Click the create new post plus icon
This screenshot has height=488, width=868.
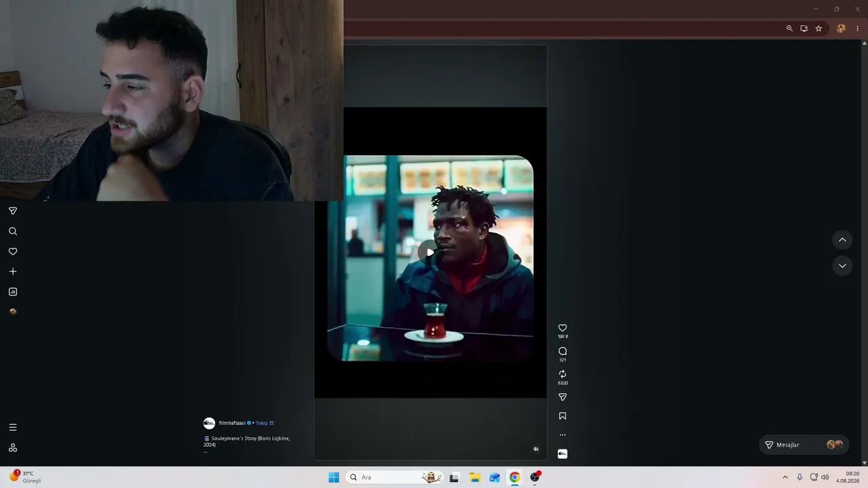click(13, 271)
